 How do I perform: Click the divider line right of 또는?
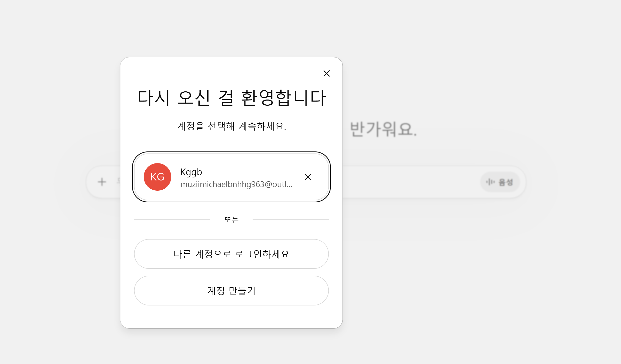[x=290, y=220]
